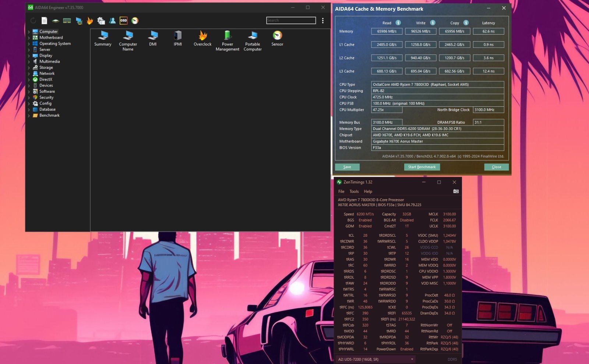Screen dimensions: 589x364
Task: Launch stability test via flame toolbar icon
Action: coord(90,21)
